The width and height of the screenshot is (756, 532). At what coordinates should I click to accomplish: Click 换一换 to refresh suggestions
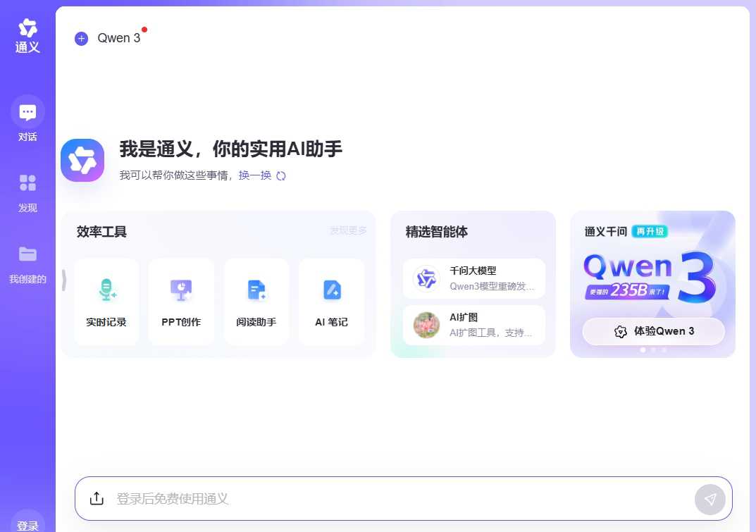pyautogui.click(x=254, y=175)
